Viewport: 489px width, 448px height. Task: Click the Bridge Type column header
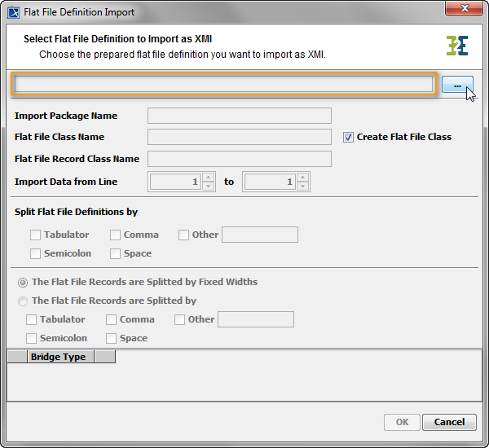click(58, 357)
